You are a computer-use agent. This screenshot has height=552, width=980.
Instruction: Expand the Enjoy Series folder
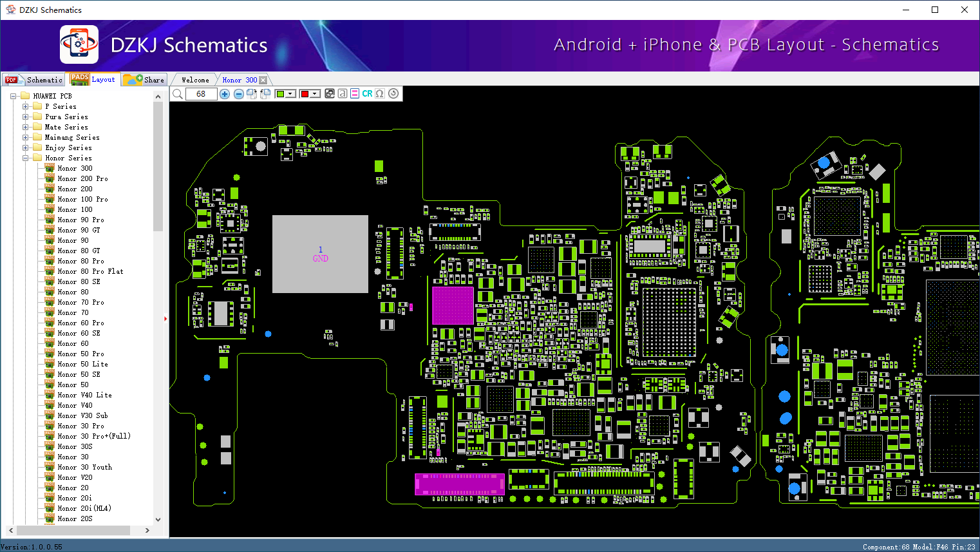click(x=25, y=148)
